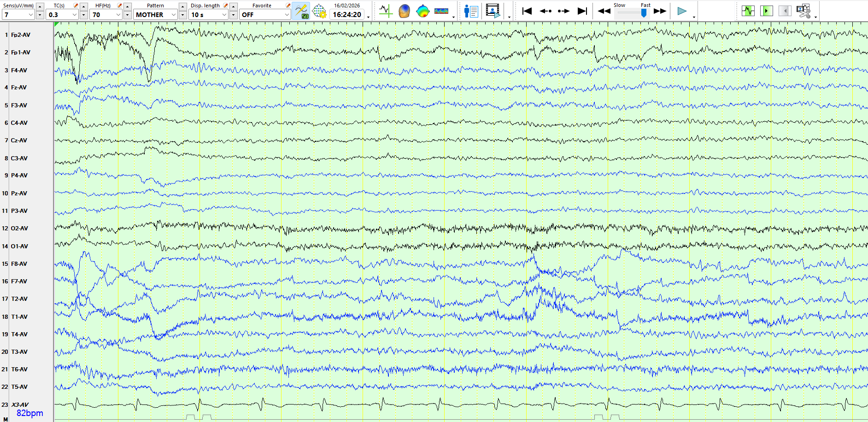Open electrode montage settings icon
868x422 pixels.
point(319,11)
